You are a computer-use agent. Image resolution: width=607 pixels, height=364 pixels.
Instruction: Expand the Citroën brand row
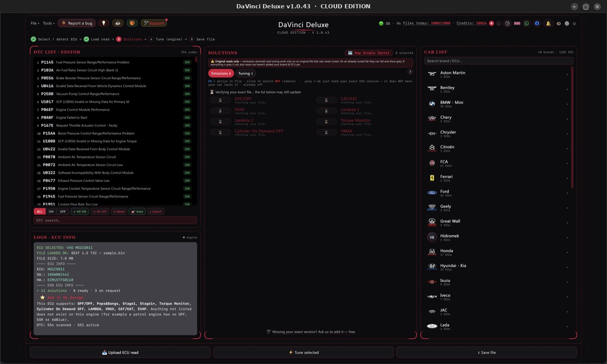click(x=498, y=148)
